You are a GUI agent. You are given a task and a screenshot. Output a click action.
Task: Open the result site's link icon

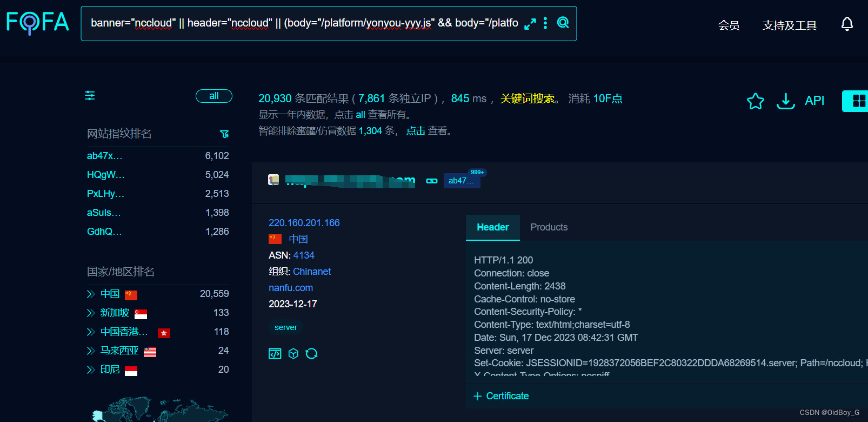click(x=432, y=181)
